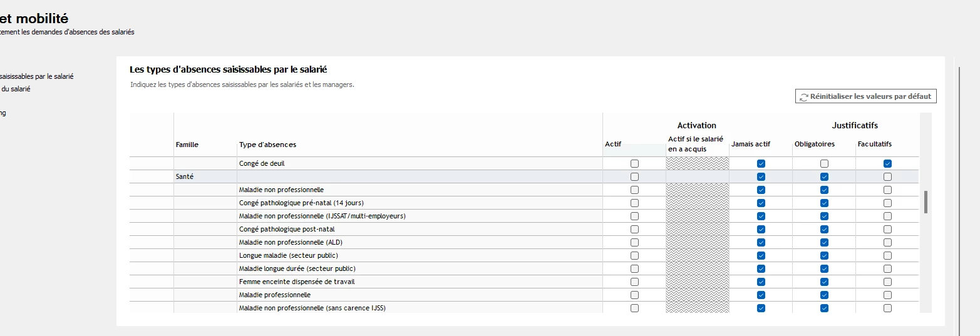Screen dimensions: 980x336
Task: Uncheck Facultatifs for Congé de deuil
Action: point(887,163)
